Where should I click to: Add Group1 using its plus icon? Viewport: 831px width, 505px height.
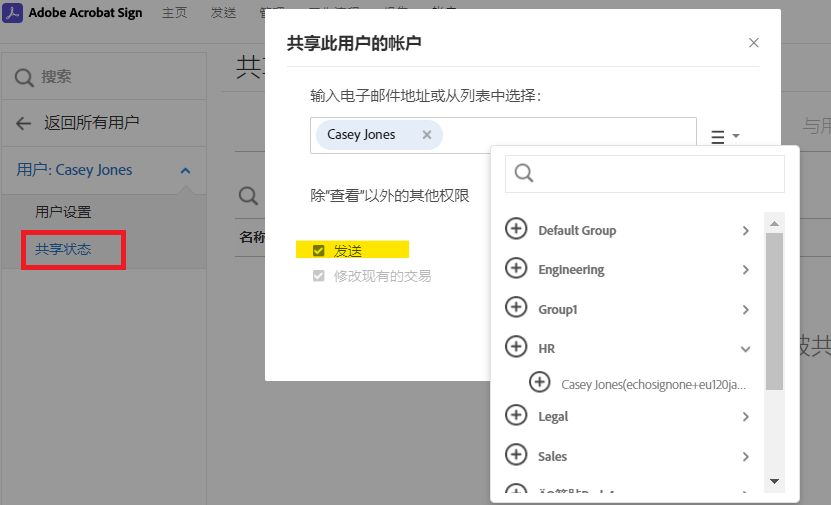516,307
